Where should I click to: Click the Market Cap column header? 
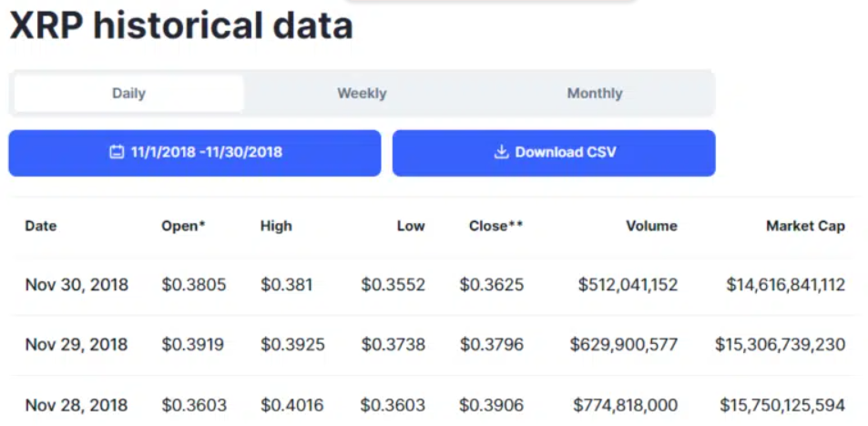point(805,226)
